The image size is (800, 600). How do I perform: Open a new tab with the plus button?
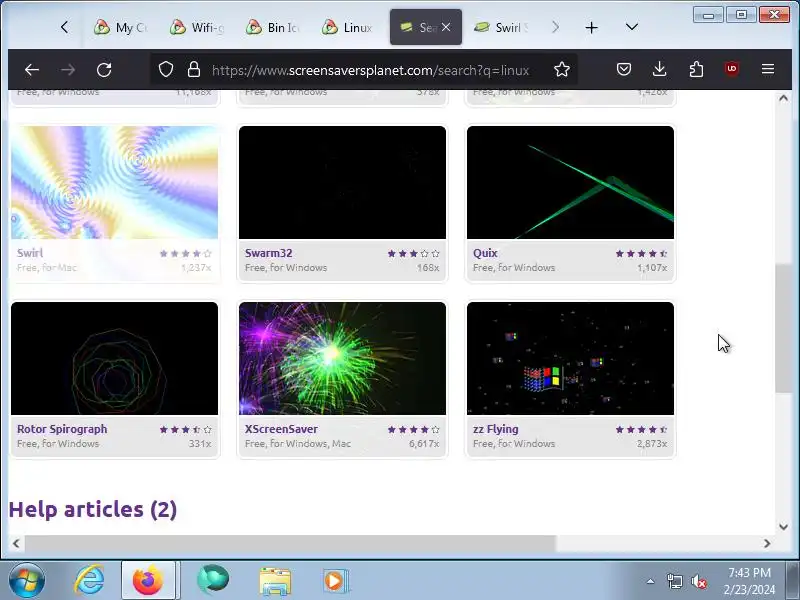591,28
